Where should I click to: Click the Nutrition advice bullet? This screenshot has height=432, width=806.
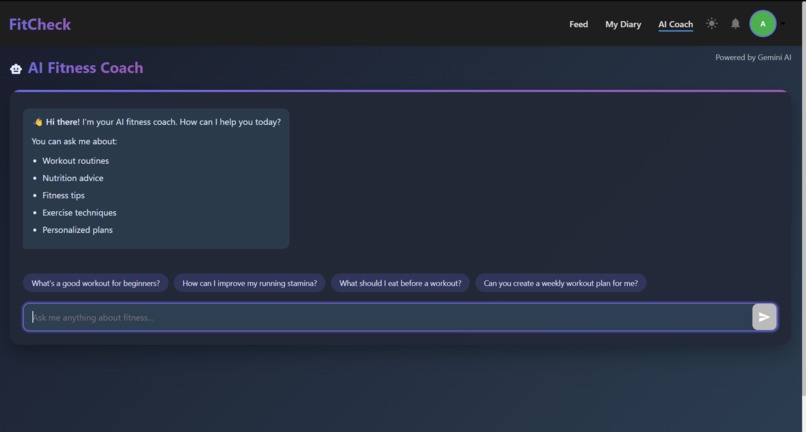point(72,178)
